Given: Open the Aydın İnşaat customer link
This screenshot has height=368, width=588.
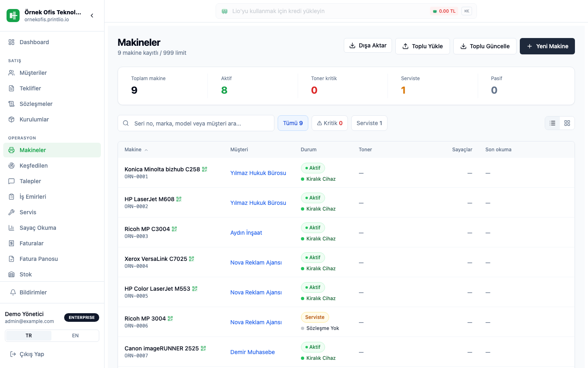Looking at the screenshot, I should tap(246, 233).
